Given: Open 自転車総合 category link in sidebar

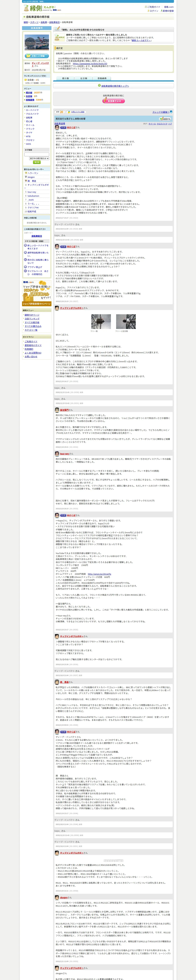Looking at the screenshot, I should click(x=37, y=236).
